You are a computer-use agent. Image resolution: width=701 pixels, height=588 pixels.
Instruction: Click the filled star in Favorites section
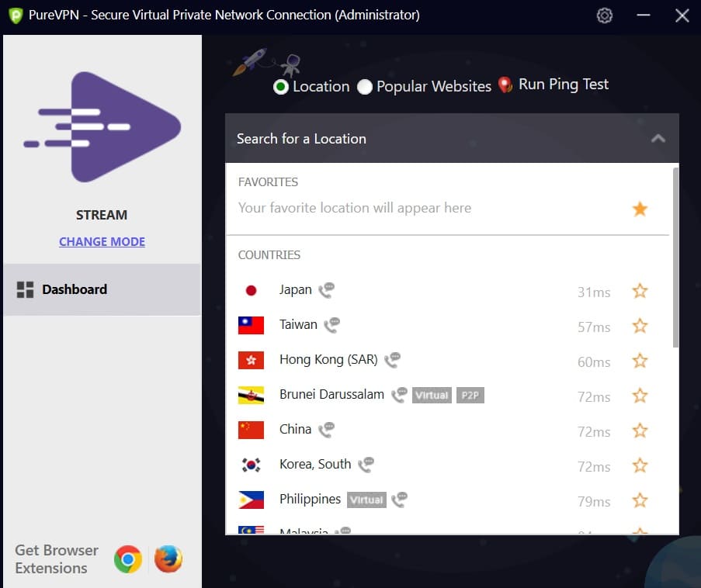[640, 209]
